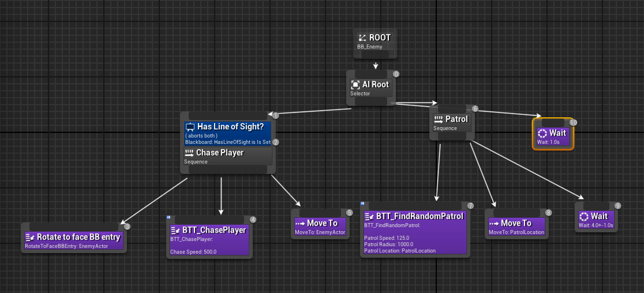This screenshot has height=293, width=644.
Task: Click the 'Chase Speed: 500.0' value
Action: pyautogui.click(x=193, y=252)
